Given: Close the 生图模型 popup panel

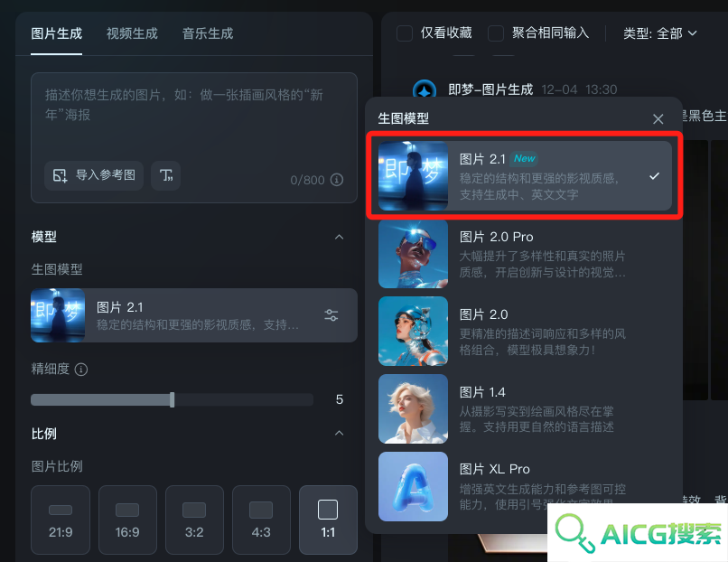Looking at the screenshot, I should tap(658, 119).
